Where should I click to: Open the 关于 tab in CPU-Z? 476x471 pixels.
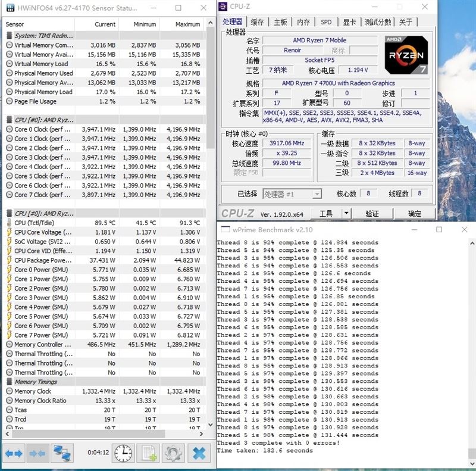[406, 22]
